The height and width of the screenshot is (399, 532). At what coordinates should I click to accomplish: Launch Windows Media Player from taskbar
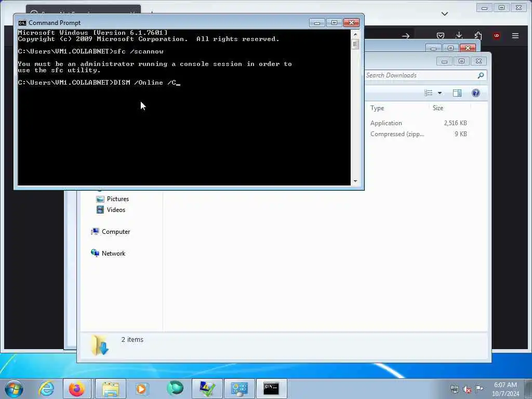141,389
